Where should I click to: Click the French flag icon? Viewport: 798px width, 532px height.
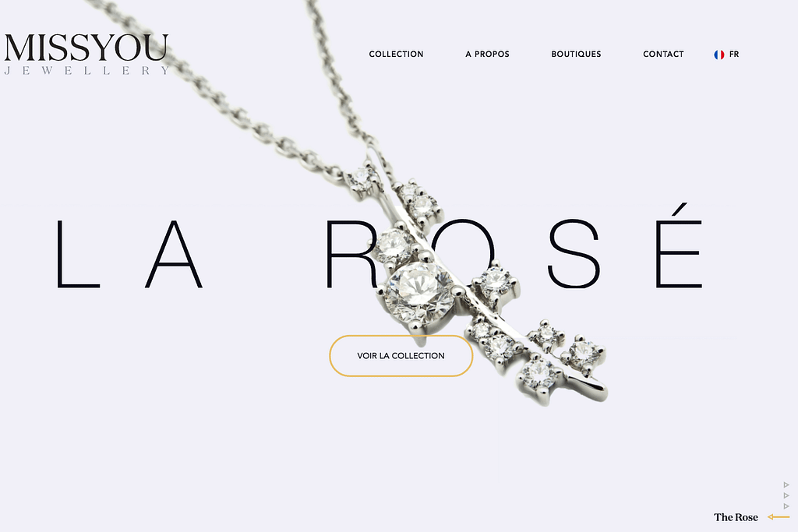[719, 55]
